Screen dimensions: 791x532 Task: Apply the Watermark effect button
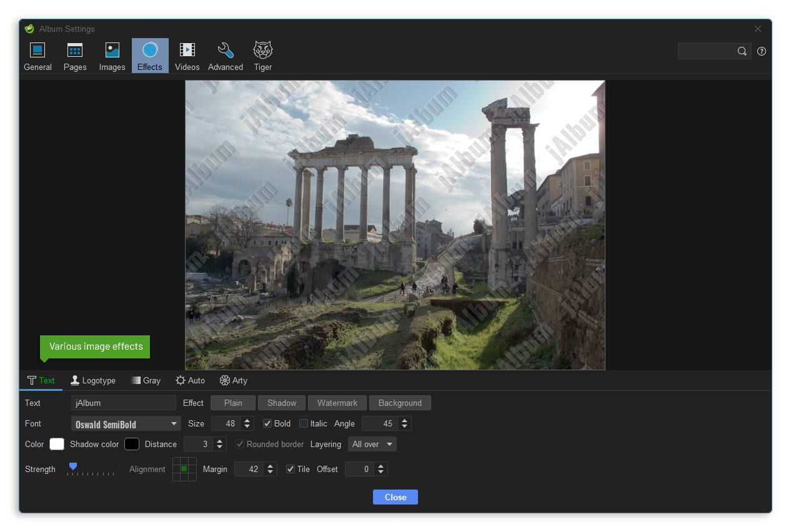pos(337,403)
